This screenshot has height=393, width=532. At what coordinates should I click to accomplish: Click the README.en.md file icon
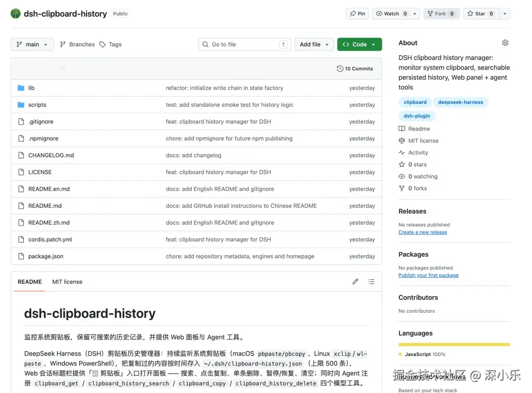(21, 189)
